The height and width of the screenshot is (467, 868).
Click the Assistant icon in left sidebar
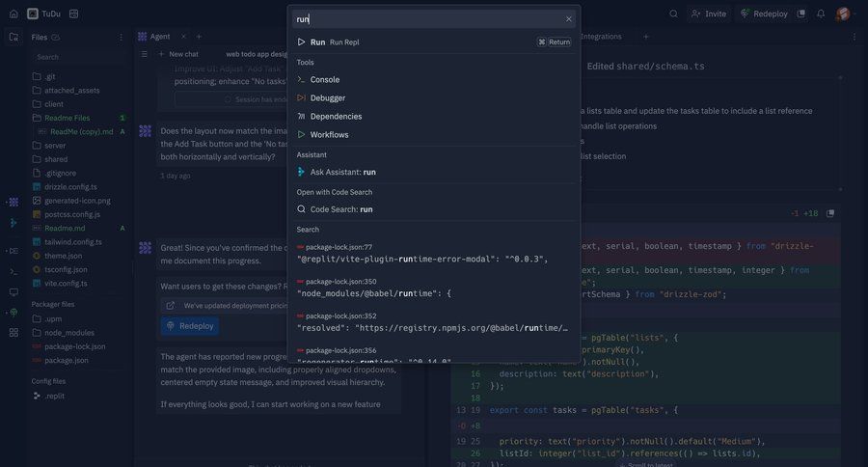pos(14,223)
